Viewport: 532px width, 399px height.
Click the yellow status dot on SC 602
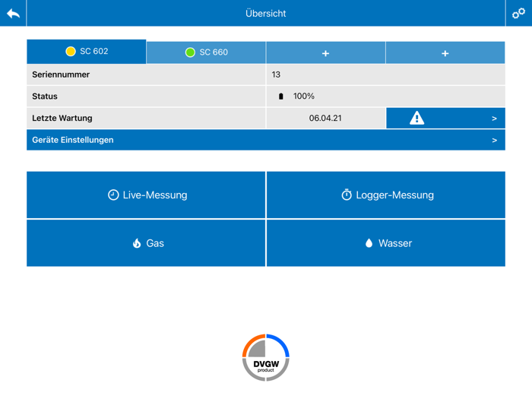click(x=71, y=52)
